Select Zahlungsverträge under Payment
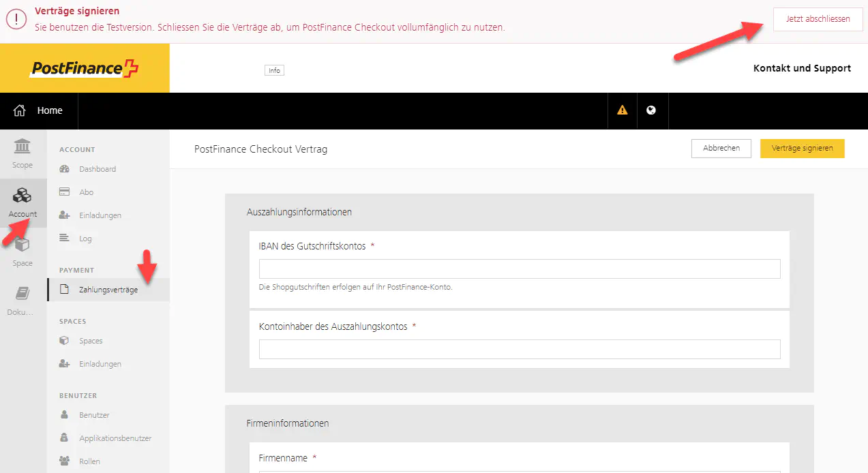The height and width of the screenshot is (473, 868). [108, 290]
